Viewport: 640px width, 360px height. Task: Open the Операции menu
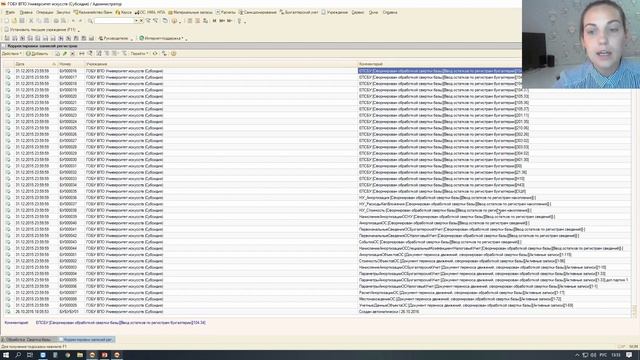click(44, 12)
